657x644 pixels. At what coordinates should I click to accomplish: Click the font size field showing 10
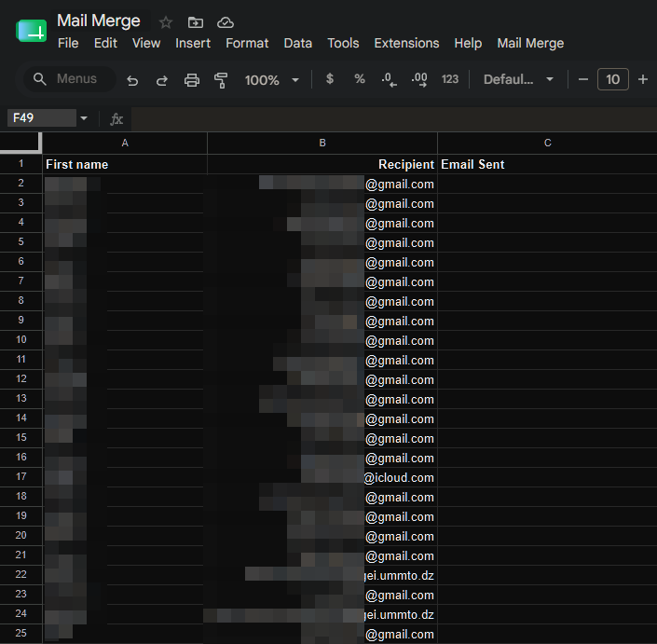612,79
